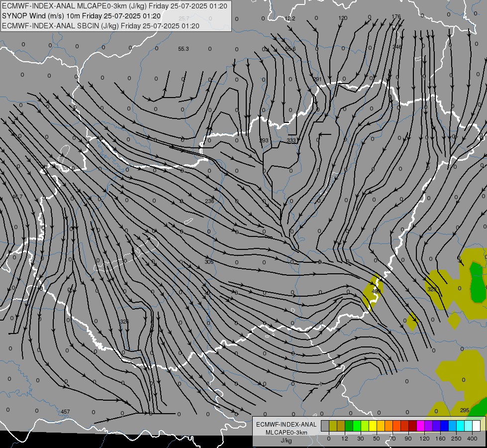Click the map value 457
487x448 pixels.
coord(65,412)
